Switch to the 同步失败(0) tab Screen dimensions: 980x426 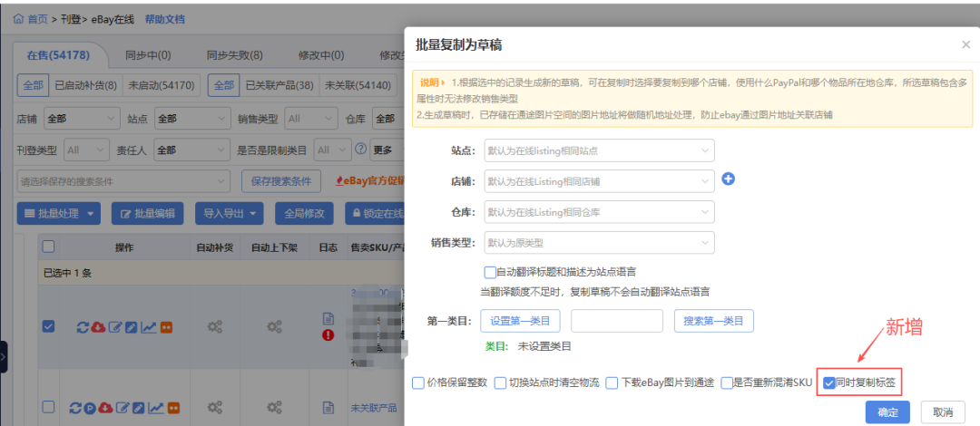click(x=239, y=55)
